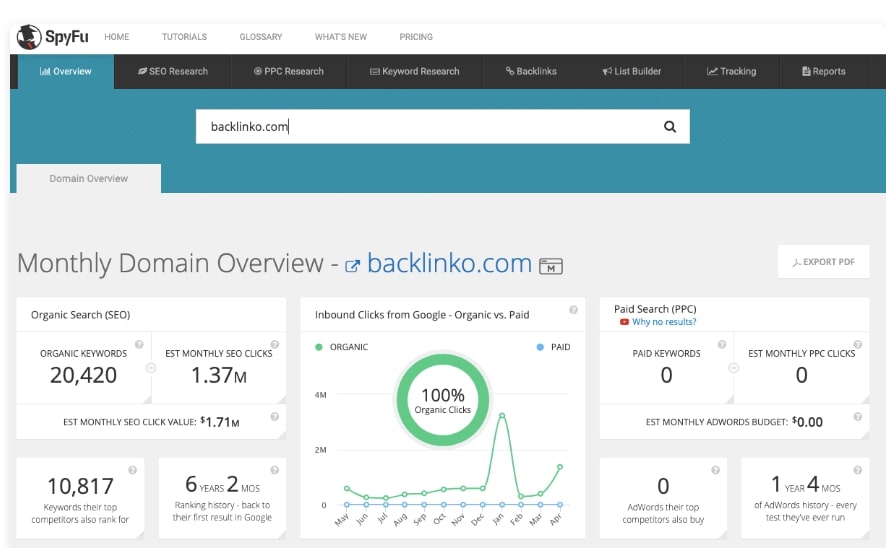Click 10,817 competitor keywords value
Screen dimensions: 886x548
80,486
